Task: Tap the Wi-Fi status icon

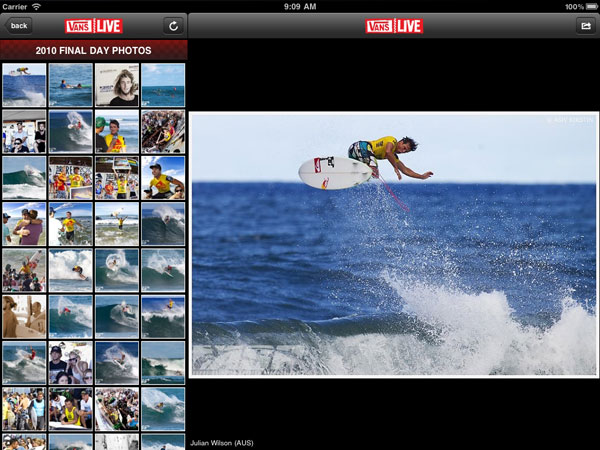Action: pos(37,6)
